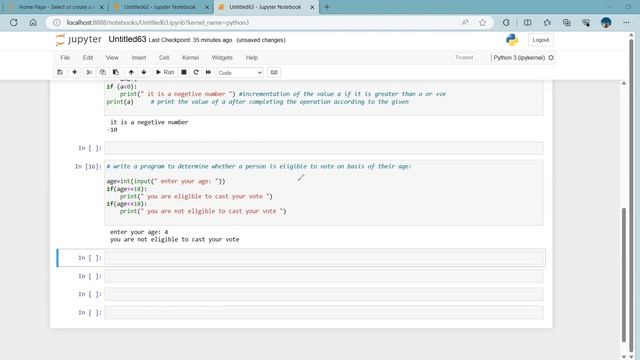Cut selected cells with the scissors icon
This screenshot has width=640, height=360.
point(89,72)
